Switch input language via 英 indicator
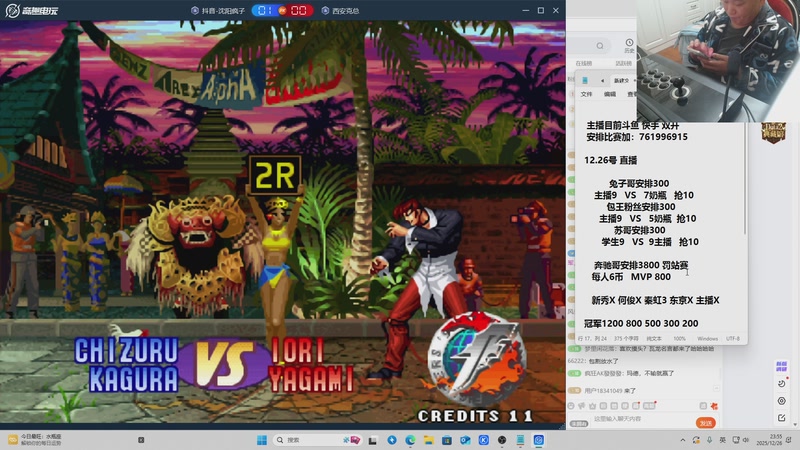 [x=722, y=440]
